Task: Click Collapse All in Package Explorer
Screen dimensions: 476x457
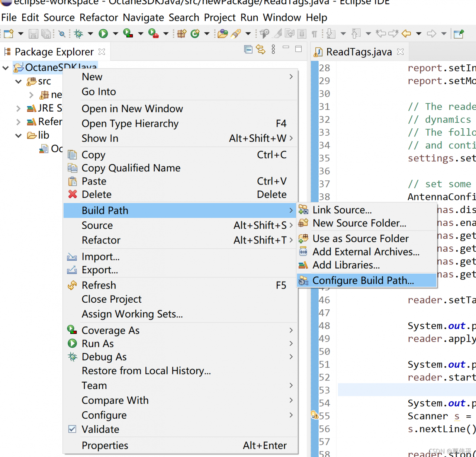Action: click(x=248, y=49)
